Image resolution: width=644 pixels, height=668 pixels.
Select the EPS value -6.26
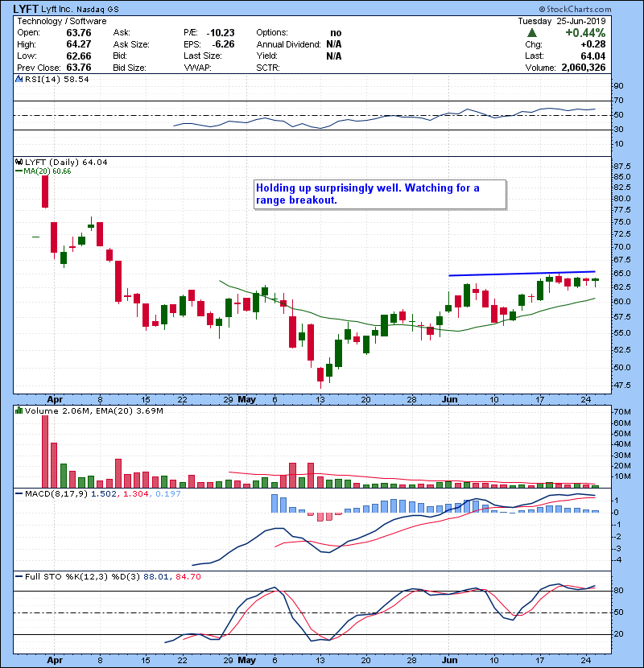(223, 44)
